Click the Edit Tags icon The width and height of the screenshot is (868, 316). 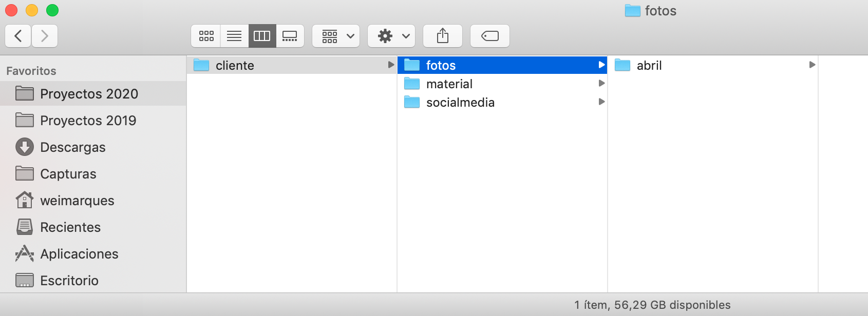click(x=489, y=36)
